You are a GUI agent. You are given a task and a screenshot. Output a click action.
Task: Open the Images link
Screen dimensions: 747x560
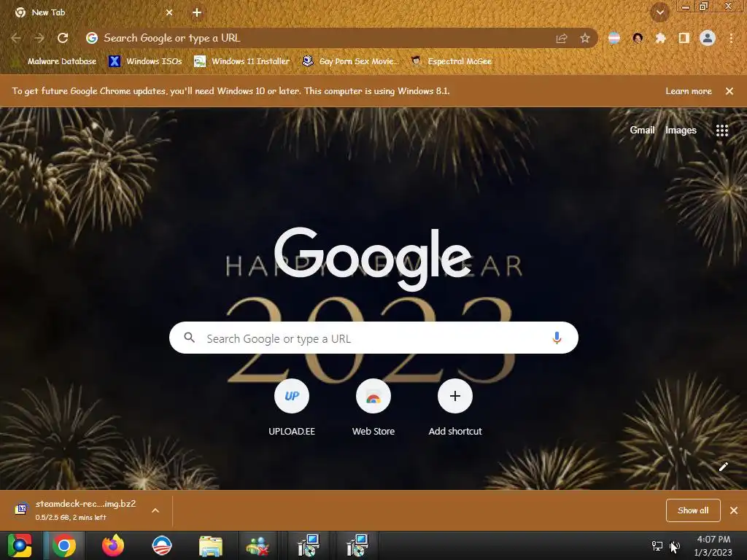[681, 130]
